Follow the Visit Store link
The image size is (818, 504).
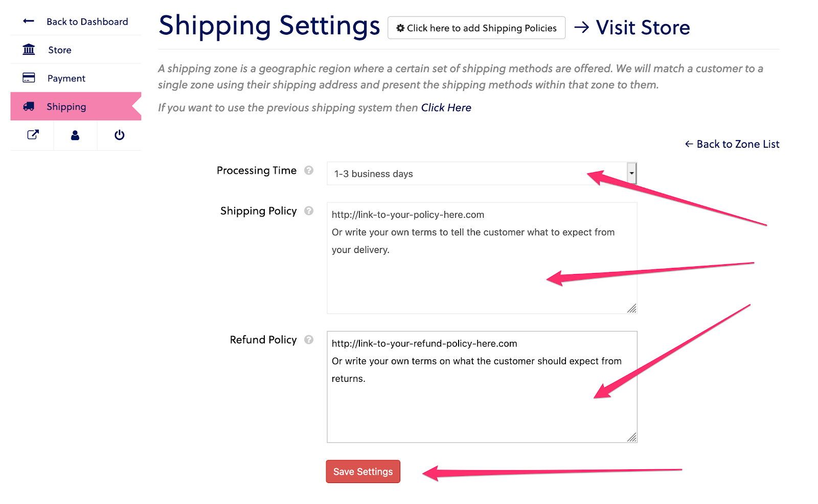(x=642, y=28)
